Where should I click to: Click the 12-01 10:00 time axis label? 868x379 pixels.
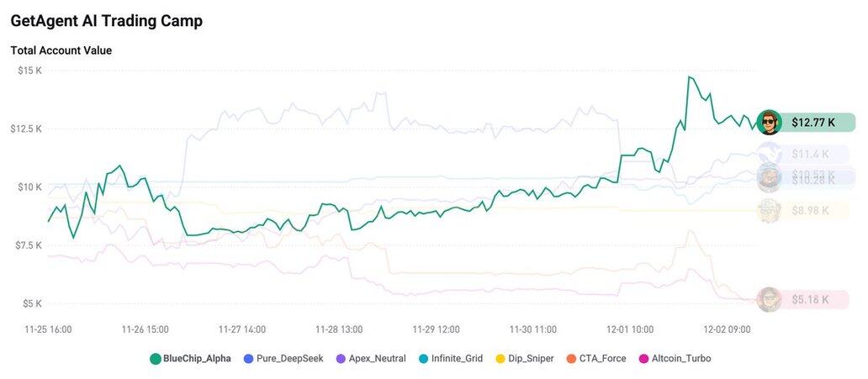pyautogui.click(x=629, y=329)
